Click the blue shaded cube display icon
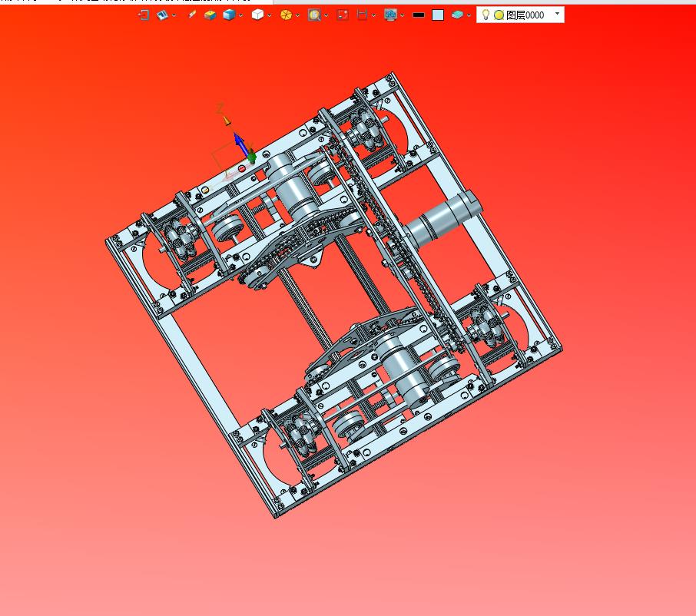This screenshot has width=696, height=616. [x=229, y=15]
